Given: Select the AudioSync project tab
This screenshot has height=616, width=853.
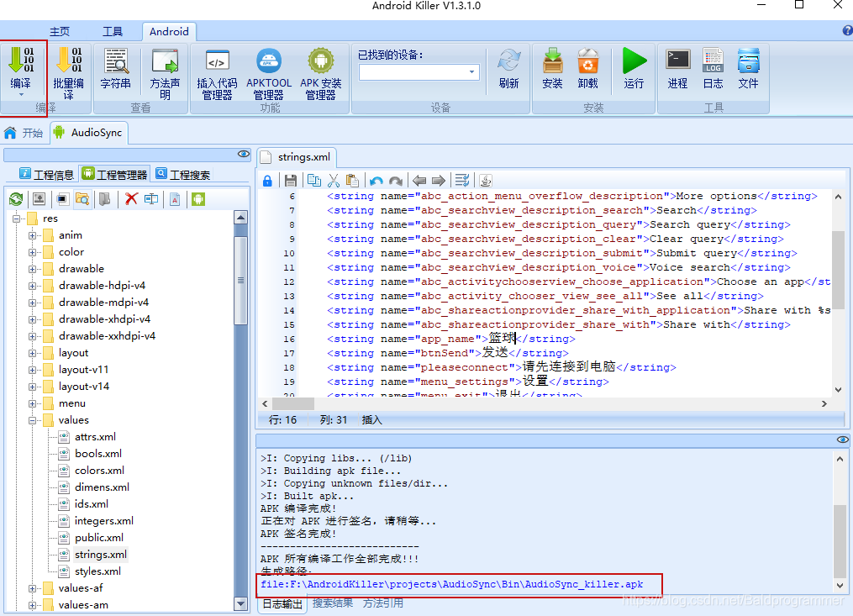Looking at the screenshot, I should point(89,133).
